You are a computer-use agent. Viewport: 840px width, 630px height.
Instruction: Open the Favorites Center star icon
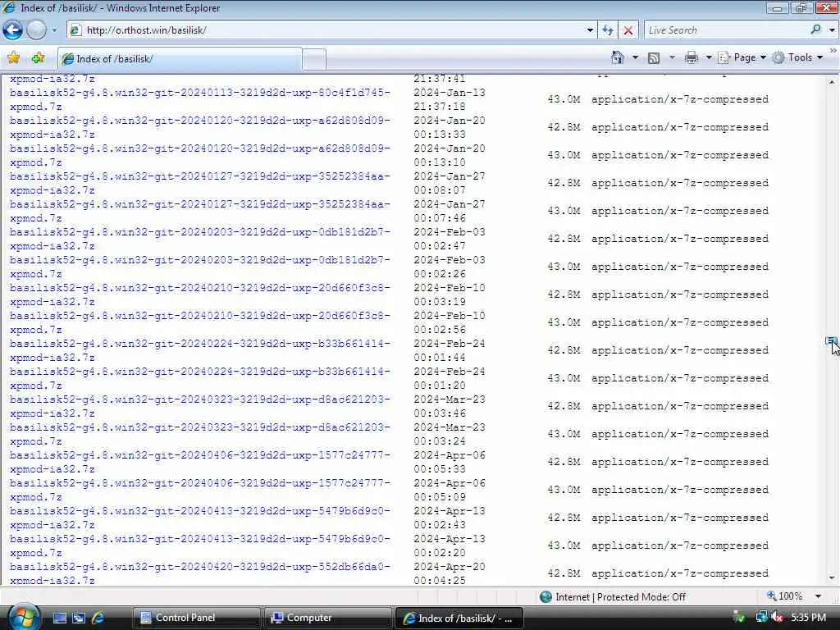click(x=13, y=58)
